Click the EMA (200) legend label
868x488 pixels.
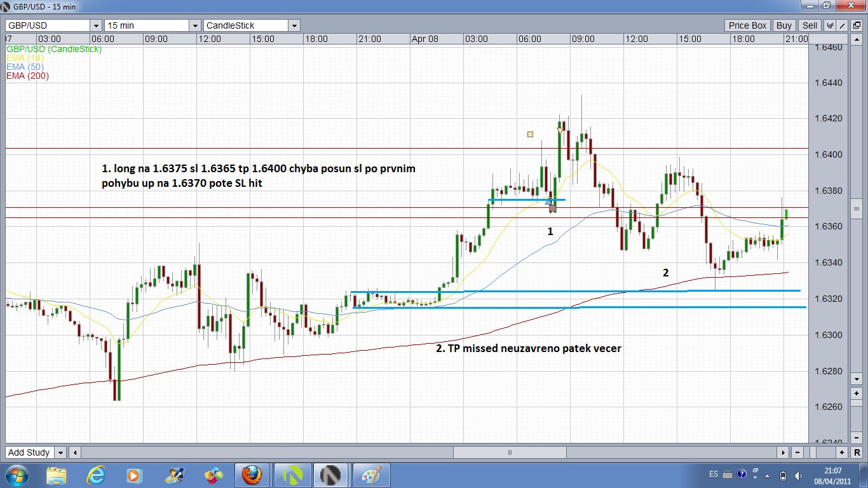tap(27, 76)
